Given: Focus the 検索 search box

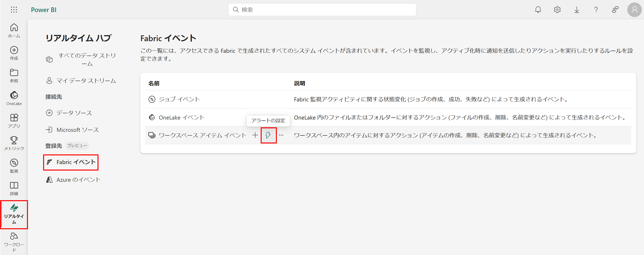Looking at the screenshot, I should [x=322, y=10].
